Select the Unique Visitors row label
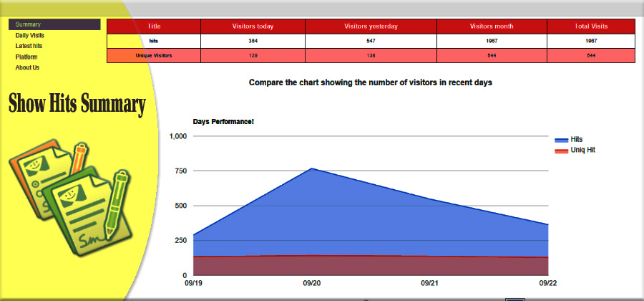The image size is (644, 301). click(154, 55)
